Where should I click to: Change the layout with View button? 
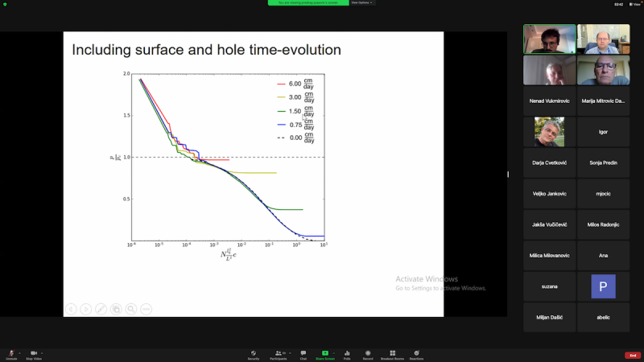[635, 4]
